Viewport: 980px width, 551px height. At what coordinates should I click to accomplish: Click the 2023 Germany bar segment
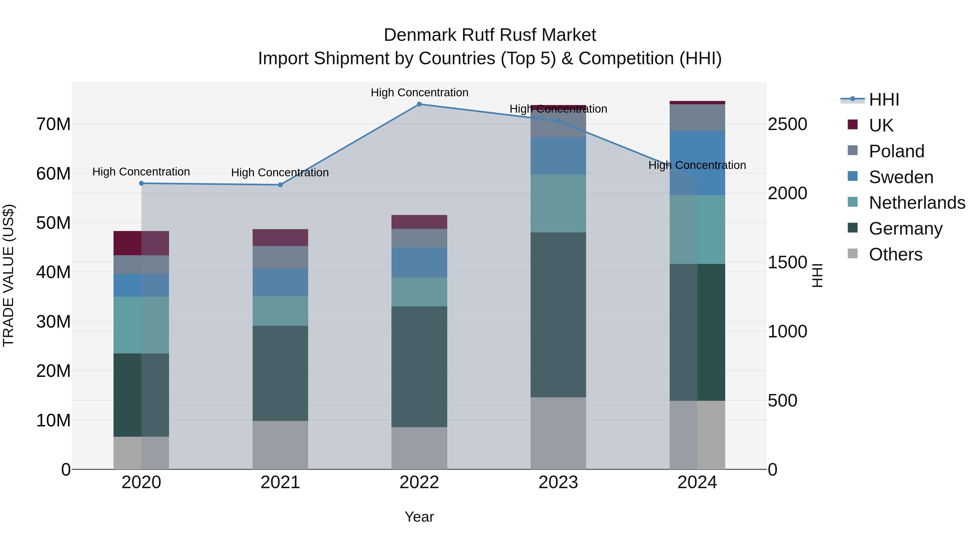pyautogui.click(x=558, y=315)
